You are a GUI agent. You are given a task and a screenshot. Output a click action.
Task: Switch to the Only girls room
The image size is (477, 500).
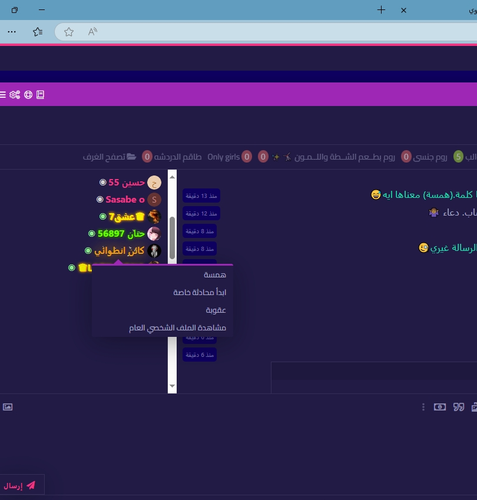229,157
